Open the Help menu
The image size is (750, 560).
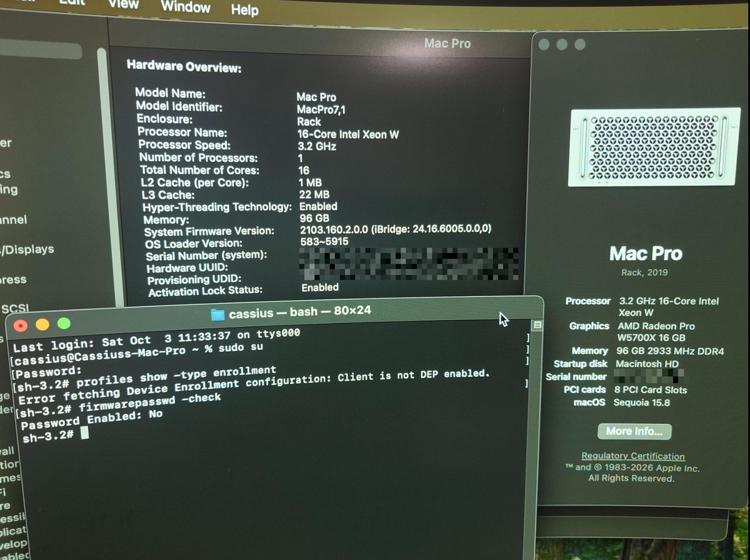pos(244,9)
